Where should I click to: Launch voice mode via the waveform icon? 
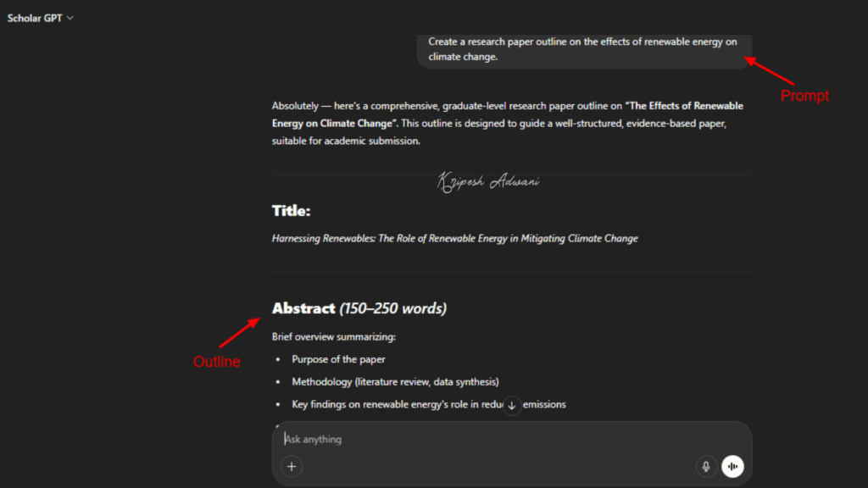pos(732,466)
